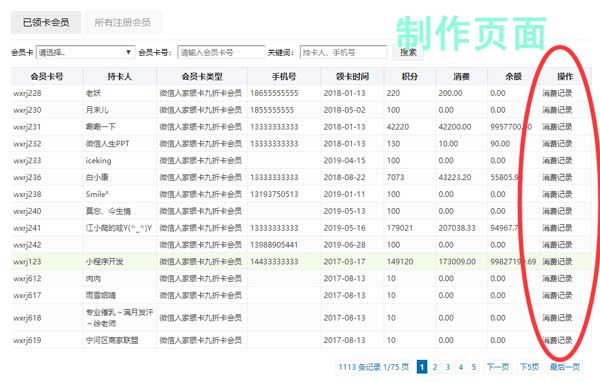Click the 下5页 pagination link

(530, 367)
